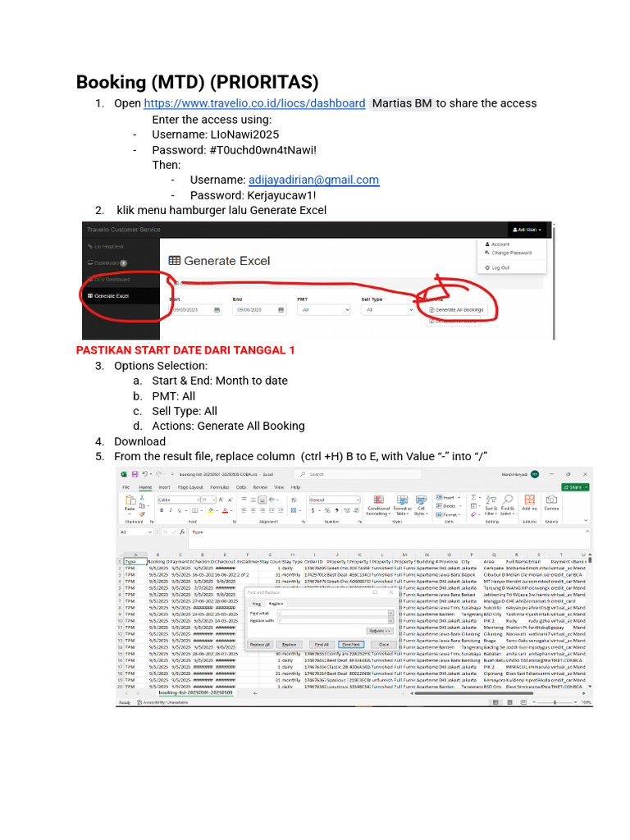Open the Excel Help tab
Image resolution: width=630 pixels, height=840 pixels.
tap(295, 487)
